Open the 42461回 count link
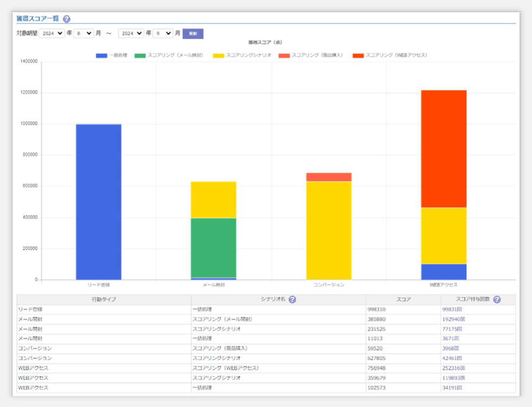This screenshot has width=532, height=407. (x=452, y=358)
